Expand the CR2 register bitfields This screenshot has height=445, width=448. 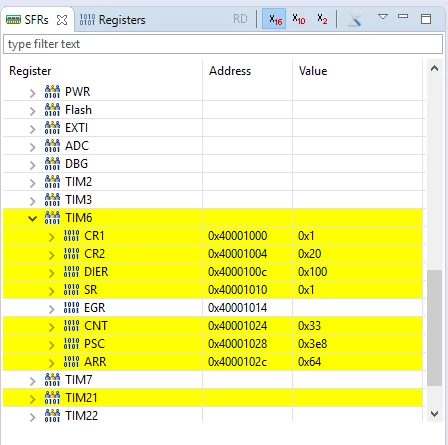(x=51, y=255)
